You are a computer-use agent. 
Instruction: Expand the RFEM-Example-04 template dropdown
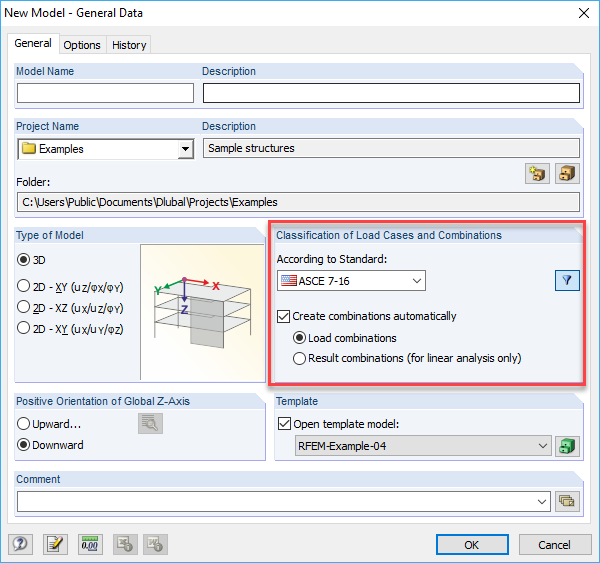point(423,446)
